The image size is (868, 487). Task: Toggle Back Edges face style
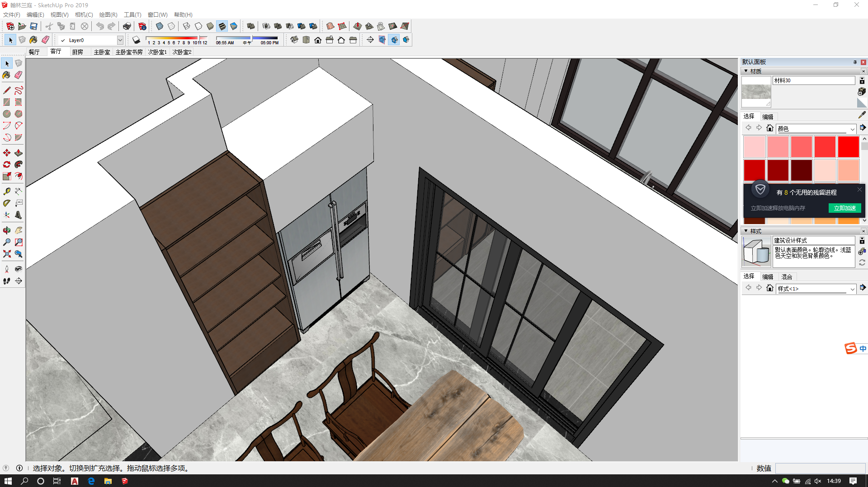coord(171,26)
